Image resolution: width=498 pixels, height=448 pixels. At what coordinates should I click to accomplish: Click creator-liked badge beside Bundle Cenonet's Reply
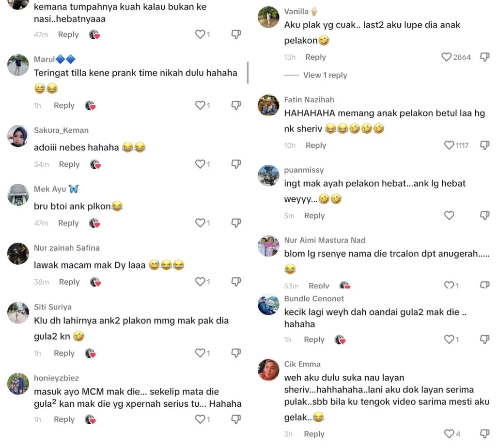click(x=340, y=340)
